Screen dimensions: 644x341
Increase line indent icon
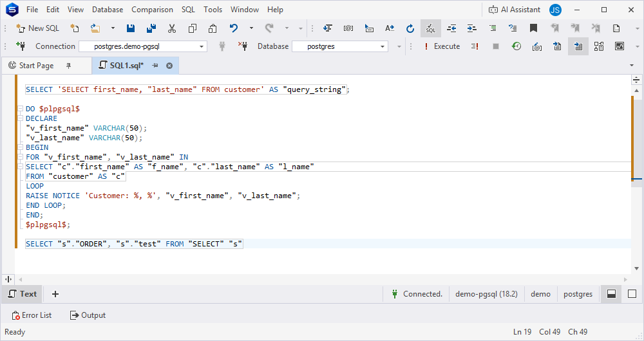point(471,28)
